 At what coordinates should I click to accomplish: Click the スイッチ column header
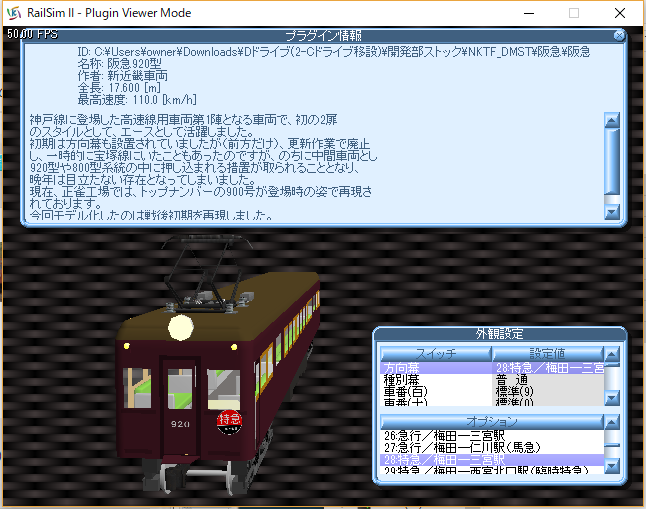(x=436, y=354)
